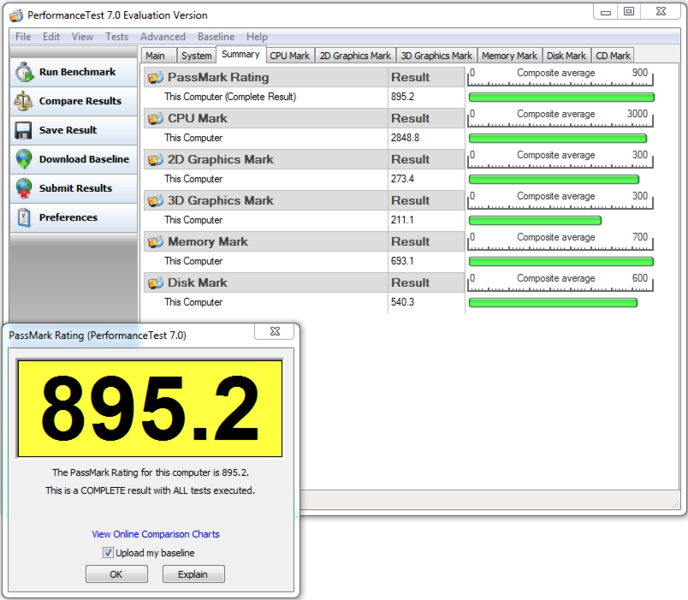Click the icon beside CPU Mark header
Screen dimensions: 688x600
pos(155,119)
